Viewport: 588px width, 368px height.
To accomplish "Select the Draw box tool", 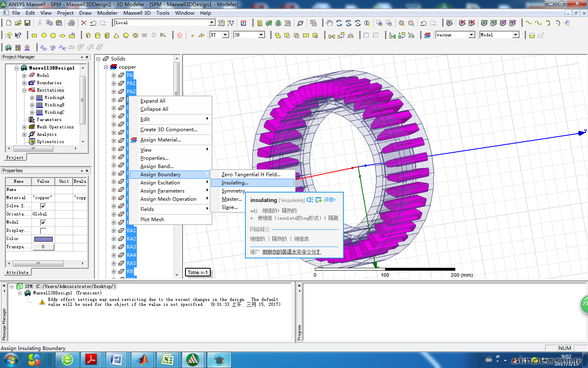I will [88, 35].
